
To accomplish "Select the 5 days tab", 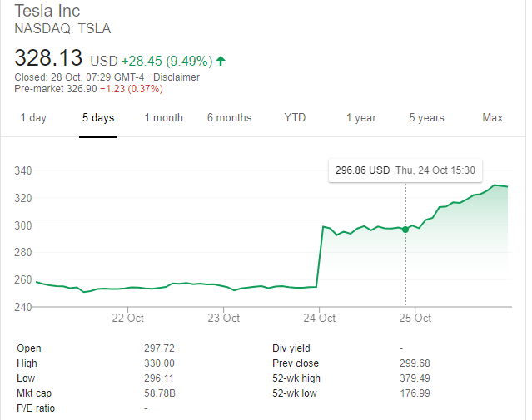I will pos(97,117).
